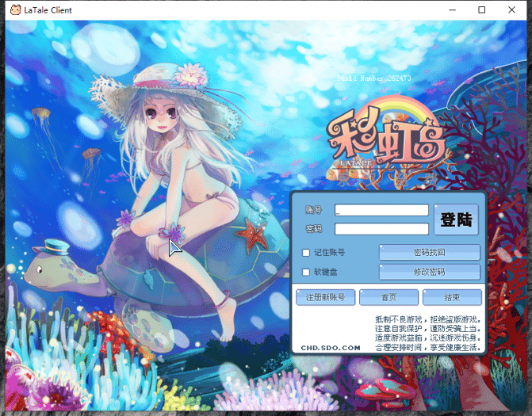Toggle the 软键盘 soft keyboard checkbox
The image size is (532, 416).
(306, 273)
